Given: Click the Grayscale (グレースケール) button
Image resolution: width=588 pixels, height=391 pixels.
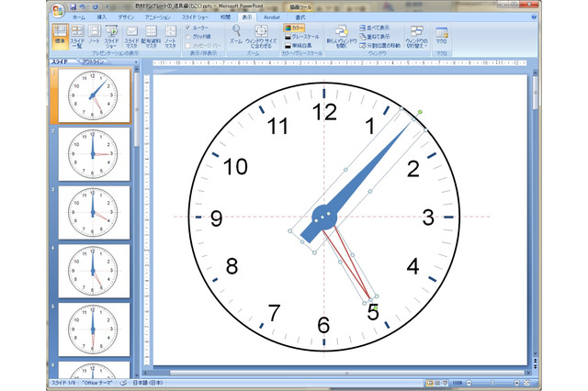Looking at the screenshot, I should pyautogui.click(x=302, y=37).
